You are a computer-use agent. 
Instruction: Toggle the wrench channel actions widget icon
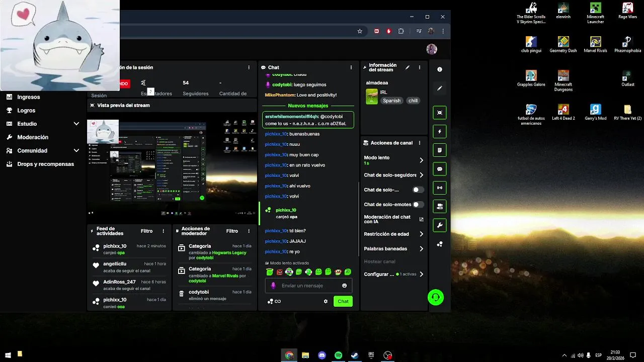(x=440, y=225)
